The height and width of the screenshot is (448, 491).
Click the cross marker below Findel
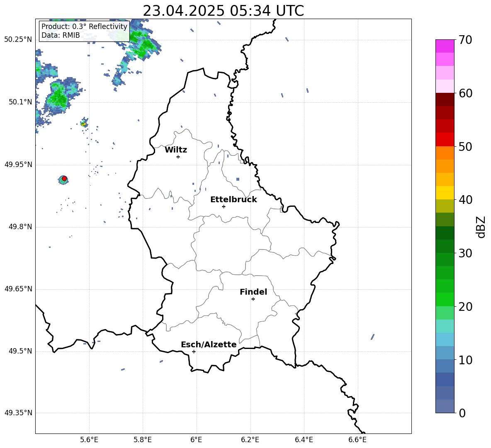click(x=253, y=299)
